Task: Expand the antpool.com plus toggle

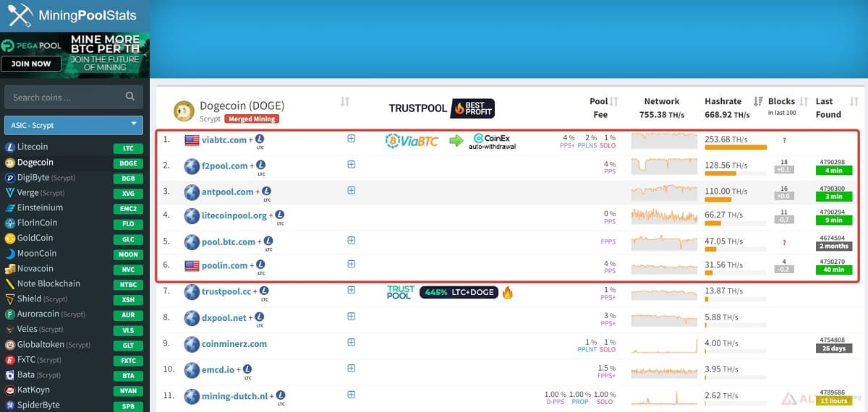Action: click(352, 190)
